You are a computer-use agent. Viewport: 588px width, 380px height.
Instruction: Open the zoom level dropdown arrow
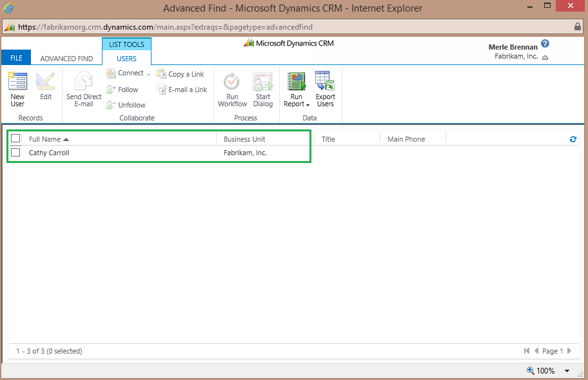(567, 371)
